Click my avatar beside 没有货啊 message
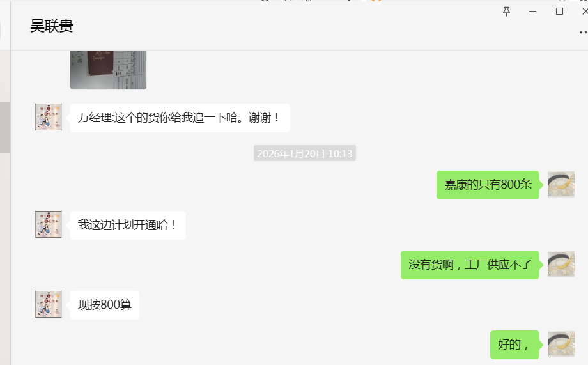 coord(561,264)
